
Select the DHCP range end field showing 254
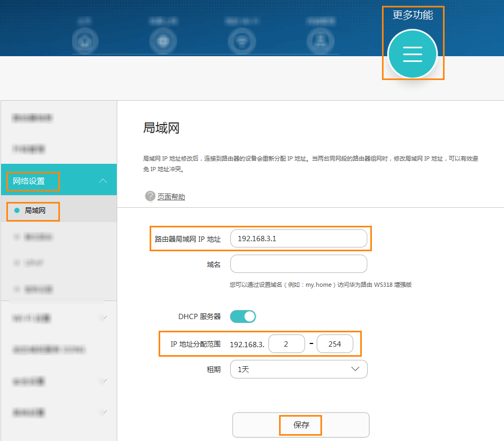tap(335, 343)
